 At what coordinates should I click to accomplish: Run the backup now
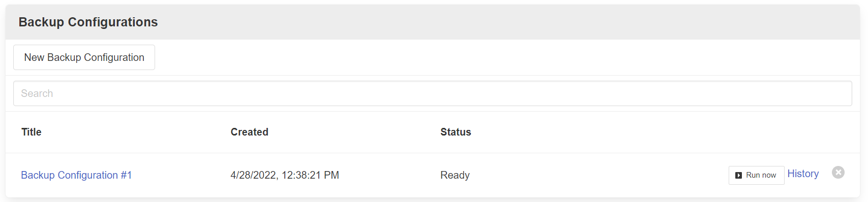click(756, 175)
